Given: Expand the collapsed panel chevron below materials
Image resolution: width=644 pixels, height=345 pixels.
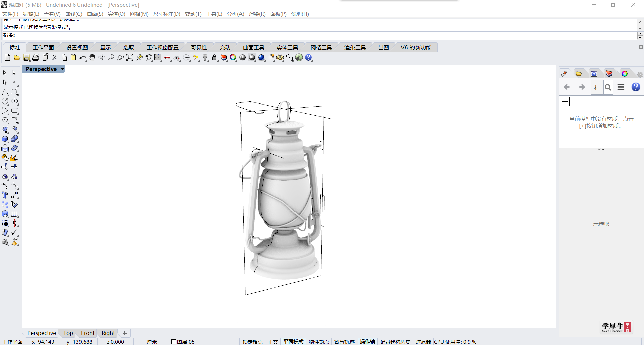Looking at the screenshot, I should 601,150.
